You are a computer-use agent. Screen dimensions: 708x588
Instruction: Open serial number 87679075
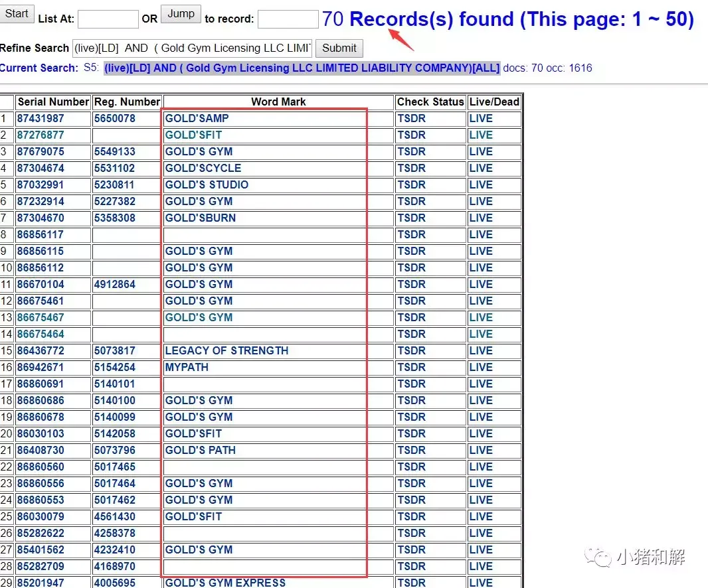pyautogui.click(x=41, y=151)
